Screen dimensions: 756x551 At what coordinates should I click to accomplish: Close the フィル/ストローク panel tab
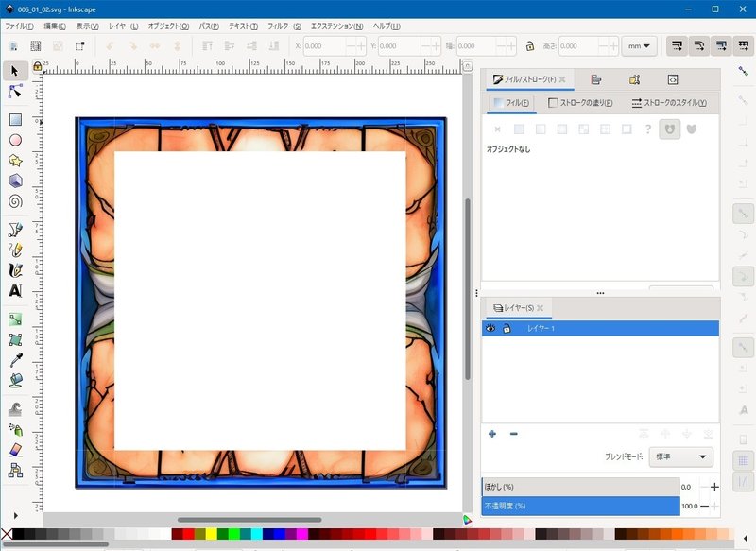[562, 79]
